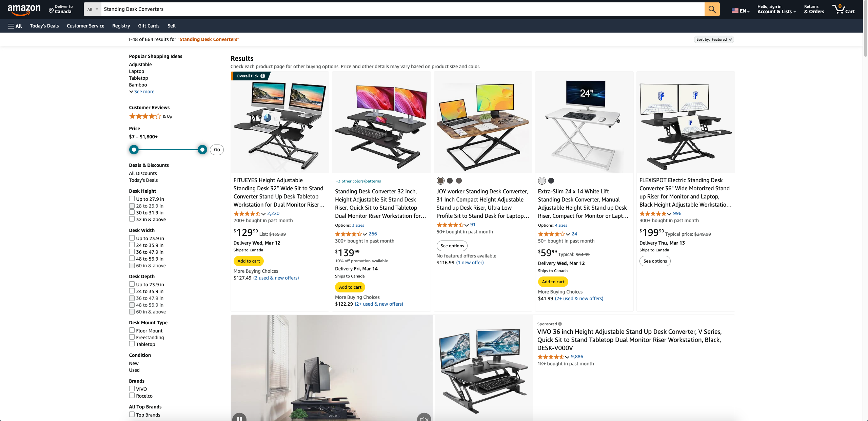
Task: Check the Tabletop desk mount type
Action: (132, 344)
